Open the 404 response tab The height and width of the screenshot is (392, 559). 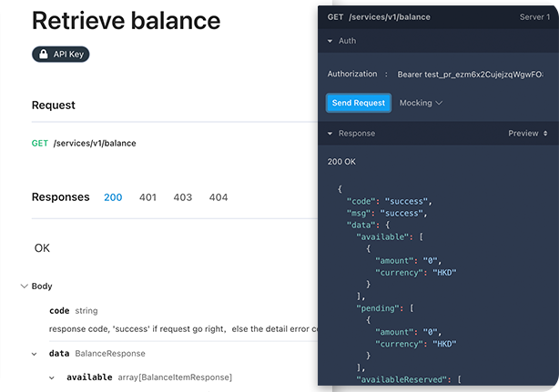pos(219,197)
